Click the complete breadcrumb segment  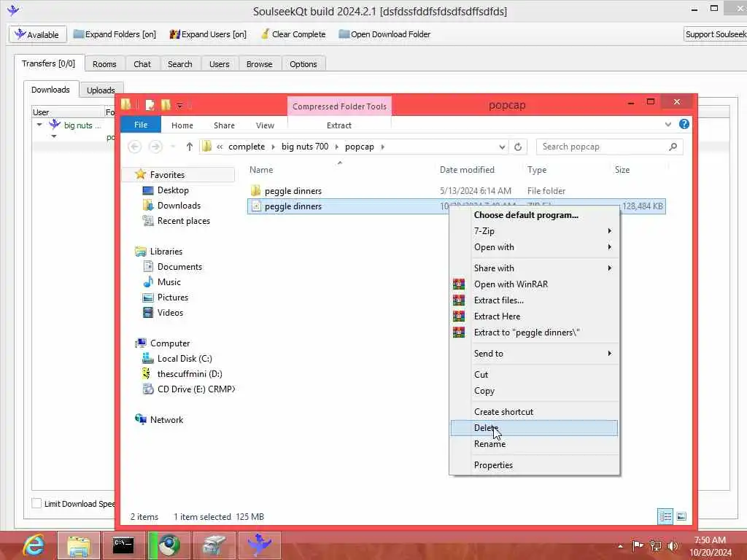point(247,147)
